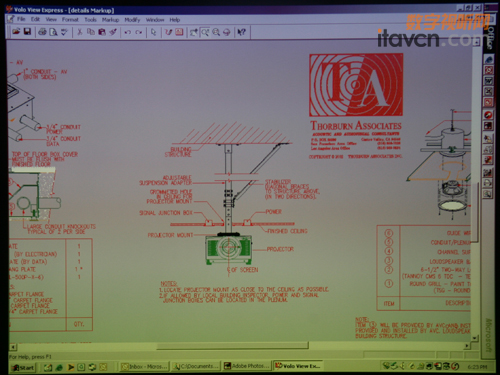Screen dimensions: 500x375
Task: Activate the zoom window magnifier tool
Action: coord(205,32)
